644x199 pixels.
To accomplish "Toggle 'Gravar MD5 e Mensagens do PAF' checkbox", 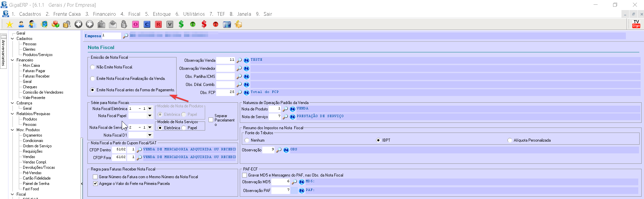I will click(244, 175).
